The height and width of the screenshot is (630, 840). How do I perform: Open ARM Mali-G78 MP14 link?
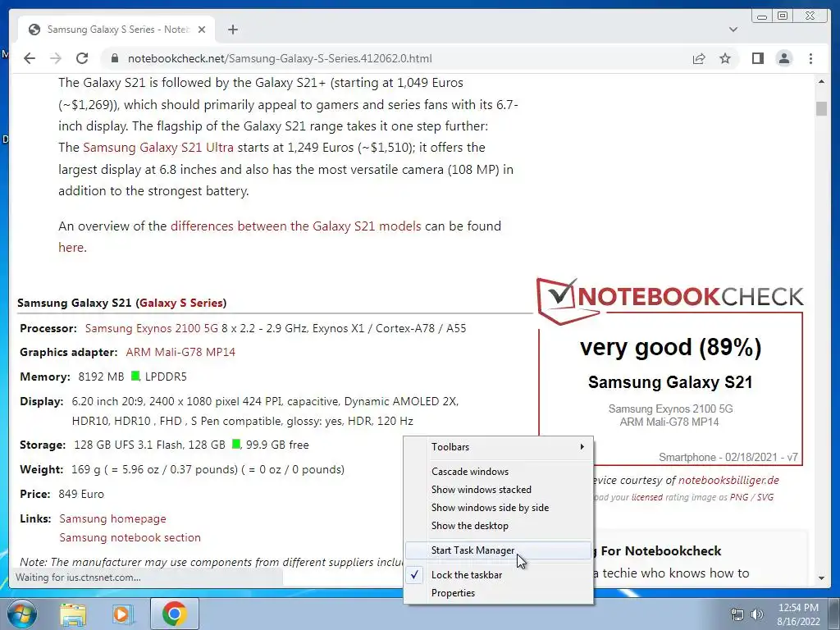point(180,353)
